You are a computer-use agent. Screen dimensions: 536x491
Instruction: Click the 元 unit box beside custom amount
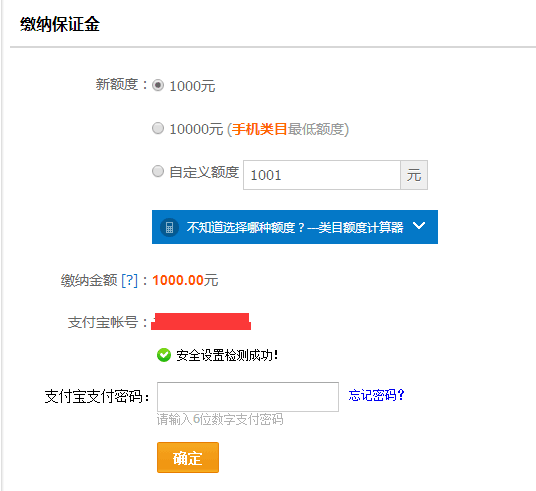coord(414,175)
